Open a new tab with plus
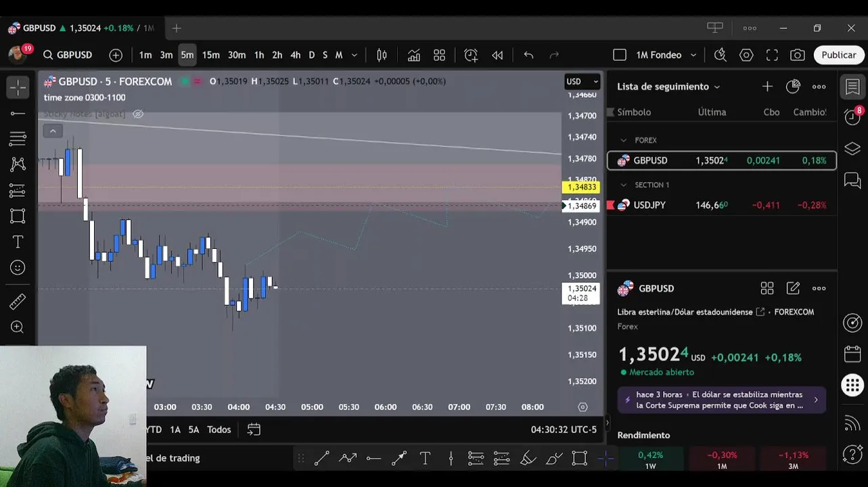 (177, 28)
